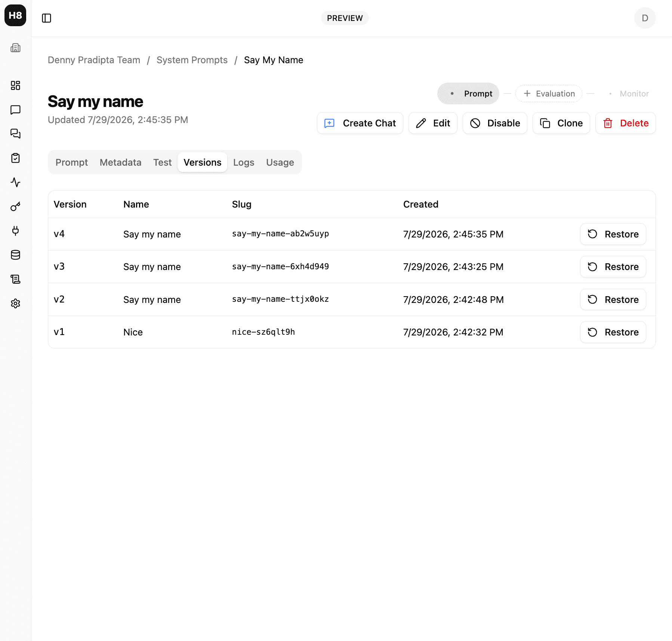This screenshot has width=672, height=641.
Task: Click the Edit button
Action: pyautogui.click(x=433, y=123)
